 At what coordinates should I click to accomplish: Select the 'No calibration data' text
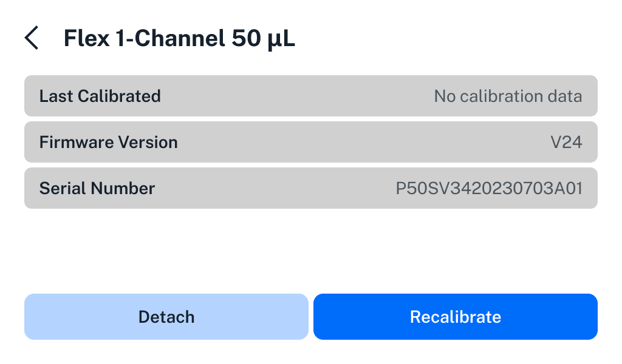coord(508,96)
